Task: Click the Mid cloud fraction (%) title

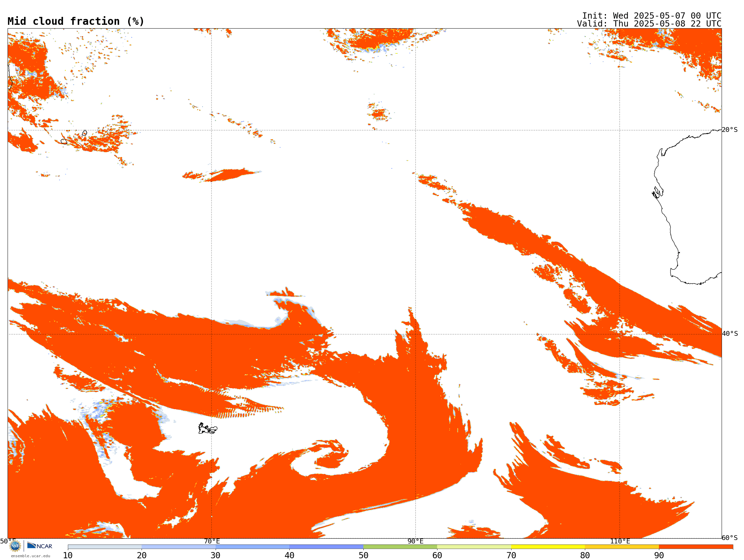Action: pos(76,21)
